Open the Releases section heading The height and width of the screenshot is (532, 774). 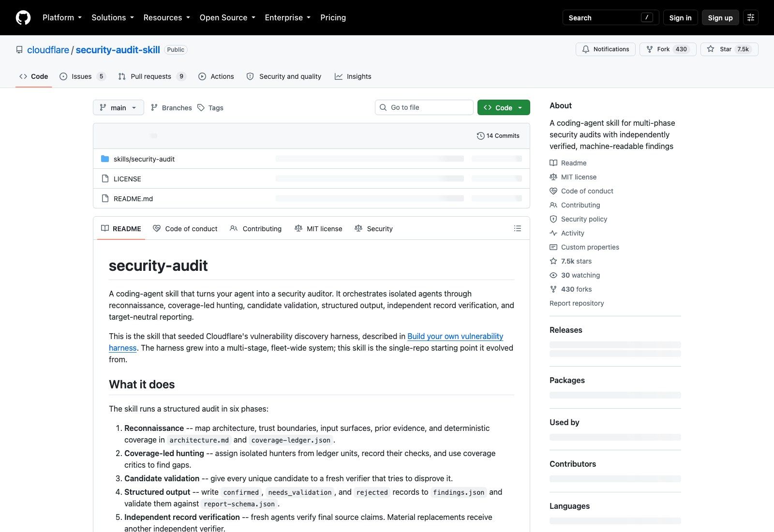coord(566,330)
